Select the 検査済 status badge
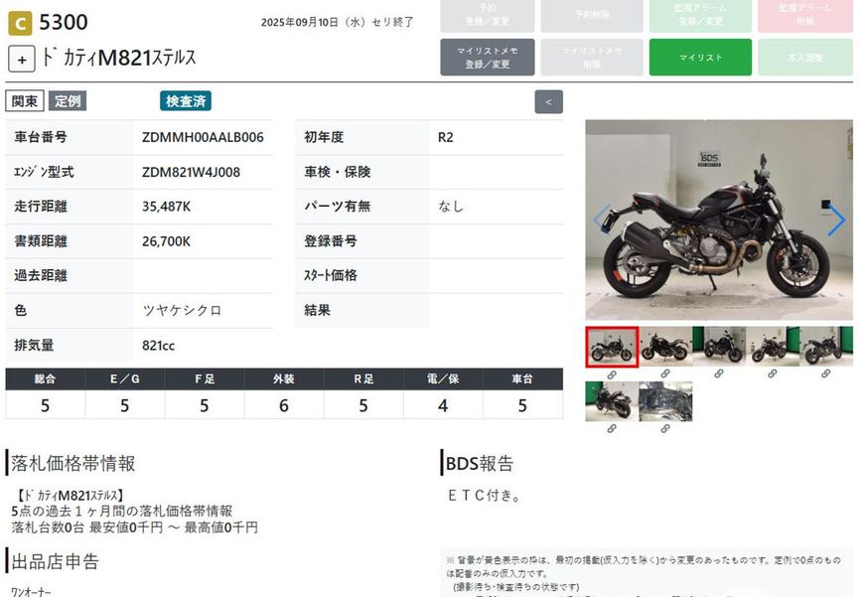 point(186,100)
